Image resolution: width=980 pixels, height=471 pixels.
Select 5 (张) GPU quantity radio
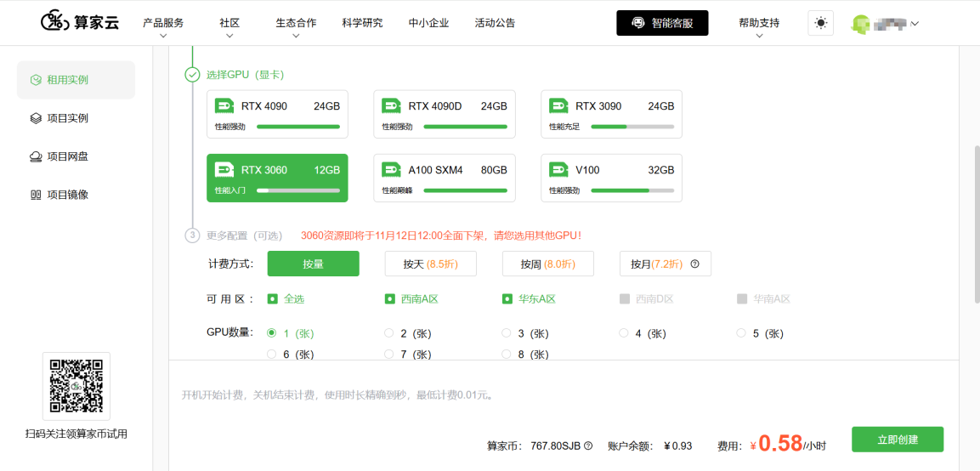740,332
